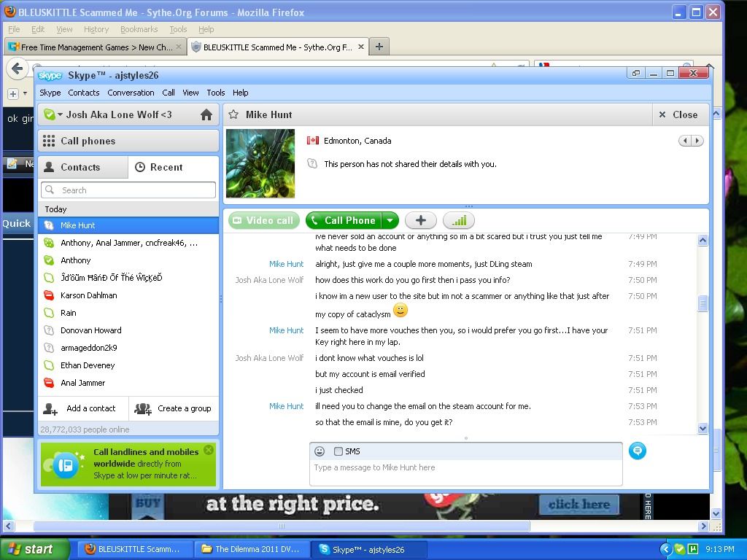Click the blue send message button
The width and height of the screenshot is (747, 560).
(638, 451)
